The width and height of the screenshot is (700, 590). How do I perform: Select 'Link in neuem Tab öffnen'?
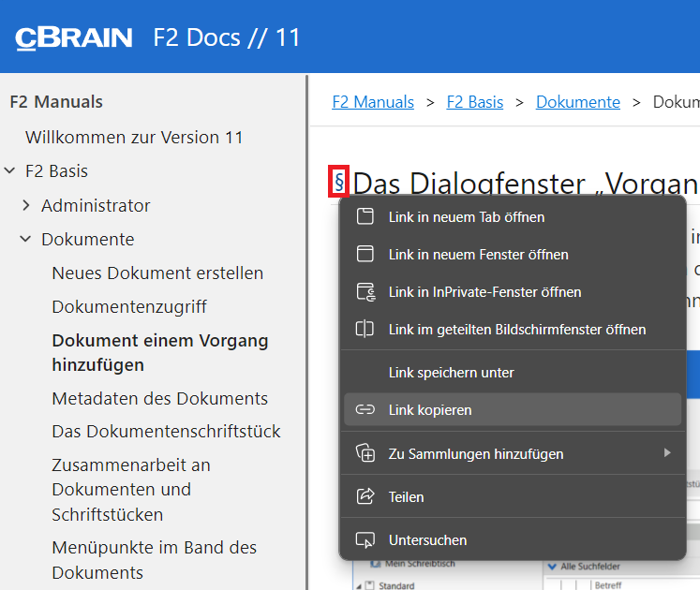pos(466,216)
